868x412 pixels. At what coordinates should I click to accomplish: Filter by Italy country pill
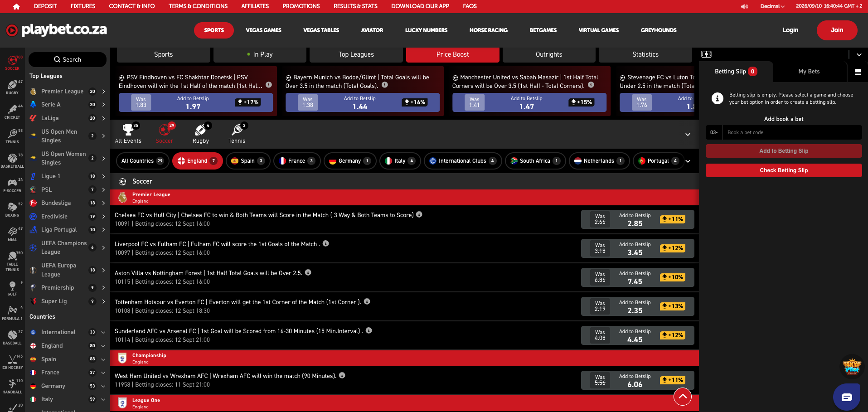point(400,161)
